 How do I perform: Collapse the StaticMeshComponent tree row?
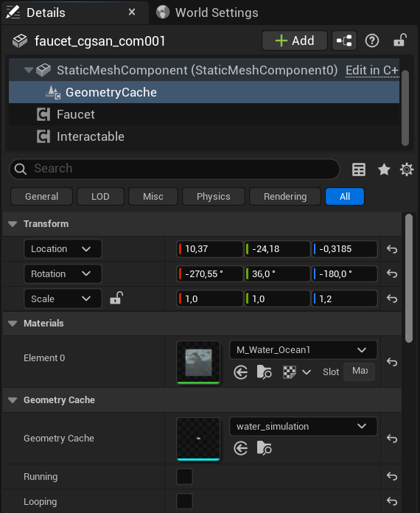[29, 70]
